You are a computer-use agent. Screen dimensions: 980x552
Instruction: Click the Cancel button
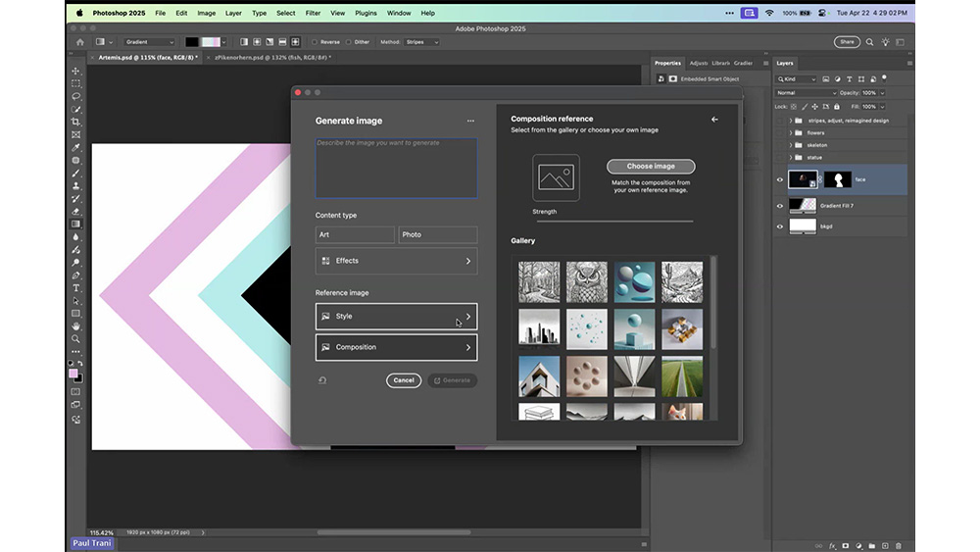(x=403, y=380)
